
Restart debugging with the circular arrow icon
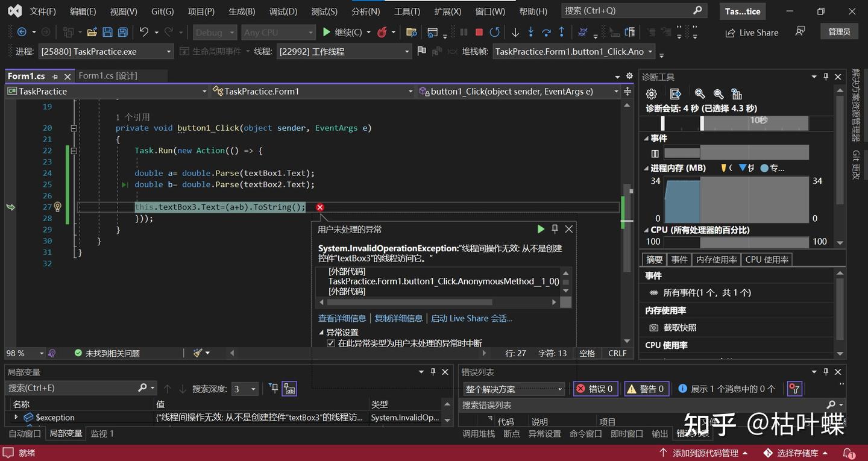coord(495,33)
